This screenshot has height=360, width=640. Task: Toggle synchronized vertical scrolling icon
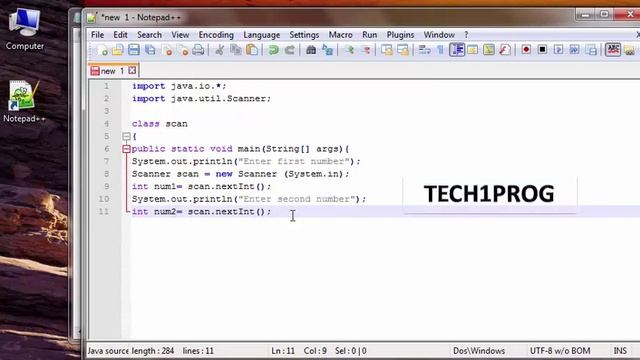387,50
